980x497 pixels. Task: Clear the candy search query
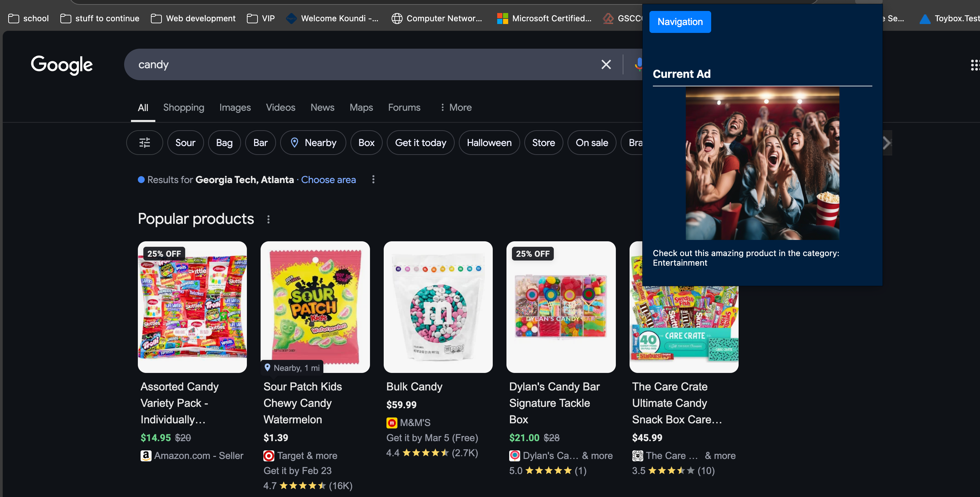tap(606, 65)
